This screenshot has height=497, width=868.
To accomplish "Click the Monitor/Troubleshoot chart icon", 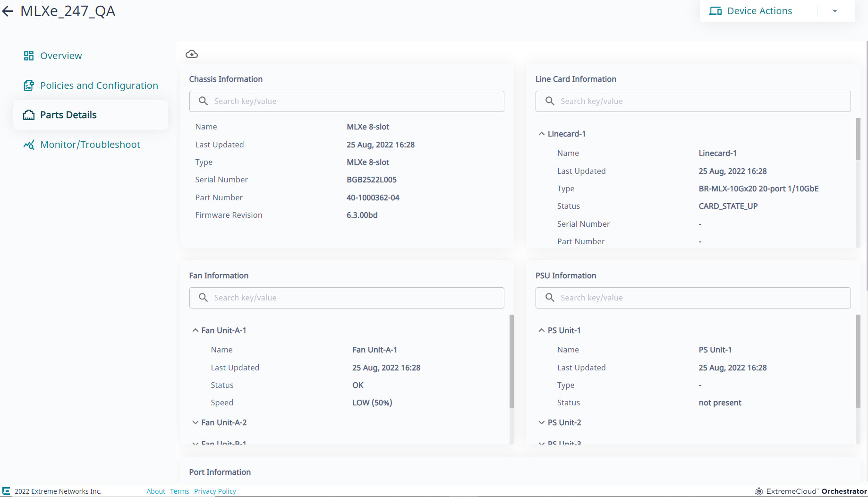I will click(x=29, y=145).
